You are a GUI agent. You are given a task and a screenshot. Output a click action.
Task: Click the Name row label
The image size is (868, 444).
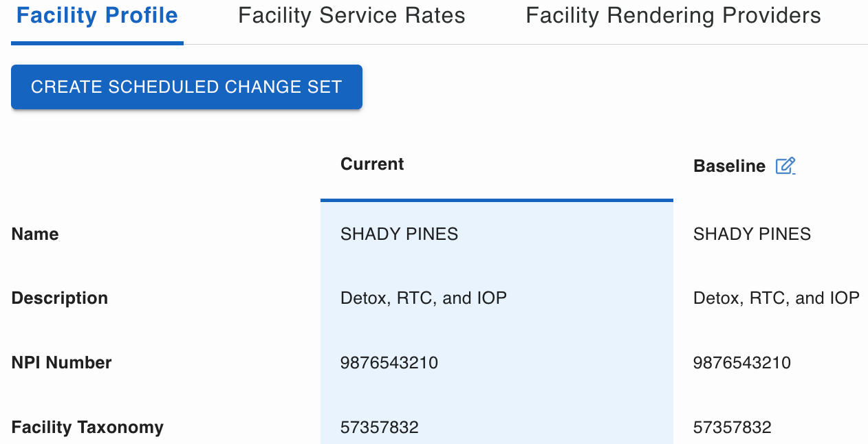pos(35,234)
